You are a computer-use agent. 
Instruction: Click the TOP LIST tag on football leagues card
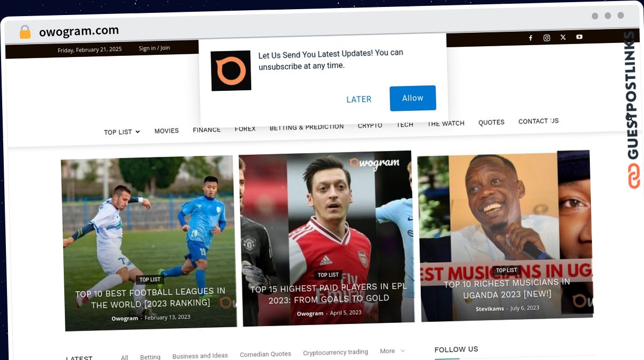[150, 279]
